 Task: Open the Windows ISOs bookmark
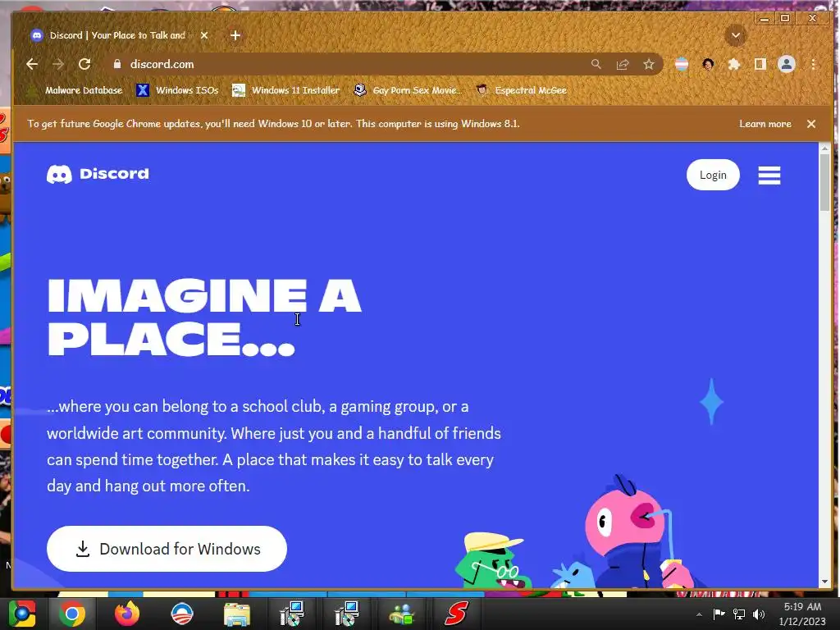[178, 90]
